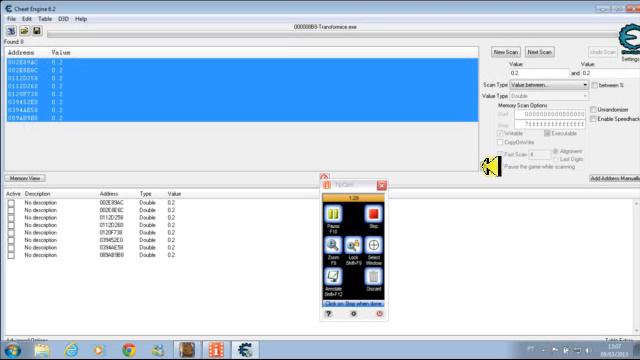Screen dimensions: 640x360
Task: Toggle the 'between %' checkbox
Action: [x=594, y=85]
